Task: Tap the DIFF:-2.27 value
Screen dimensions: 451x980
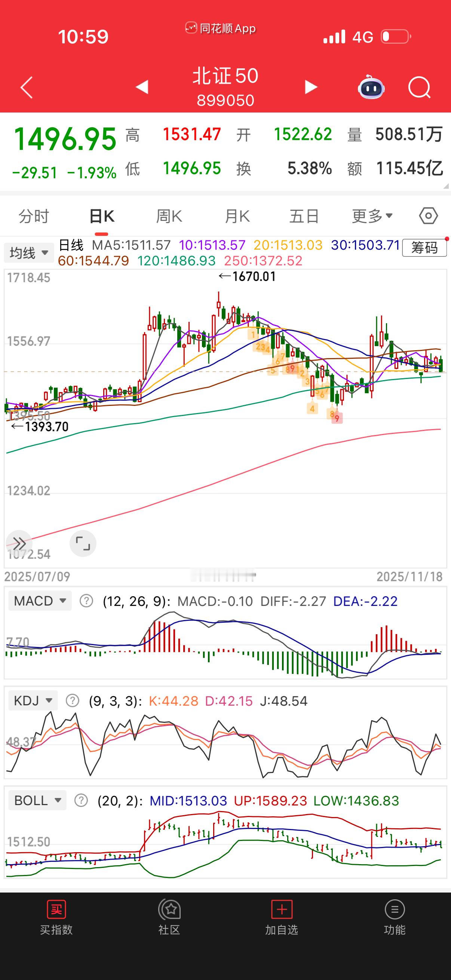Action: (x=293, y=601)
